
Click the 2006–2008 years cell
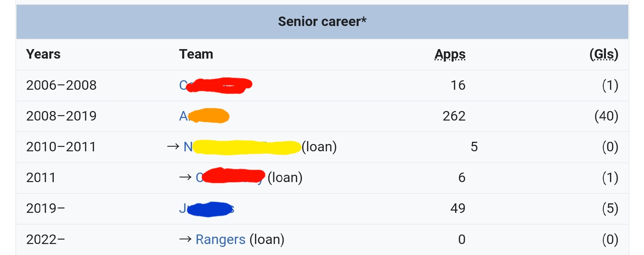pyautogui.click(x=61, y=85)
